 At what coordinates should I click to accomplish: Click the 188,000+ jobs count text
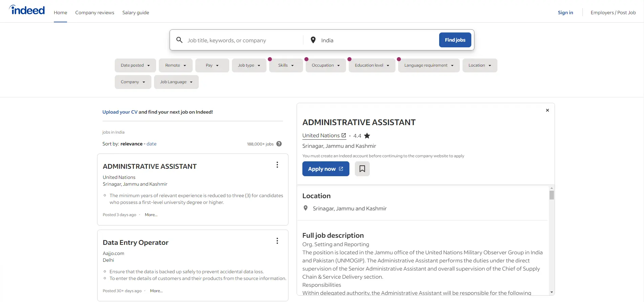click(260, 144)
